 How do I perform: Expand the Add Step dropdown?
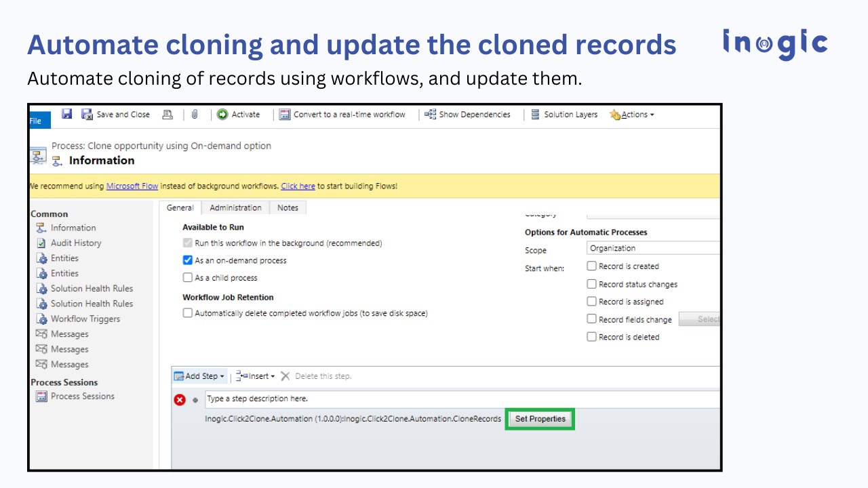point(199,376)
